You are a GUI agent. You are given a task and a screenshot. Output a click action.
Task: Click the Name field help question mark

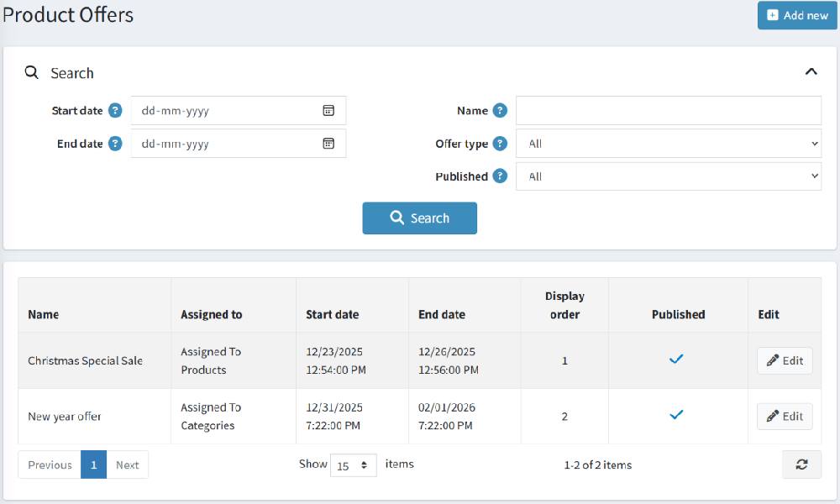[501, 110]
